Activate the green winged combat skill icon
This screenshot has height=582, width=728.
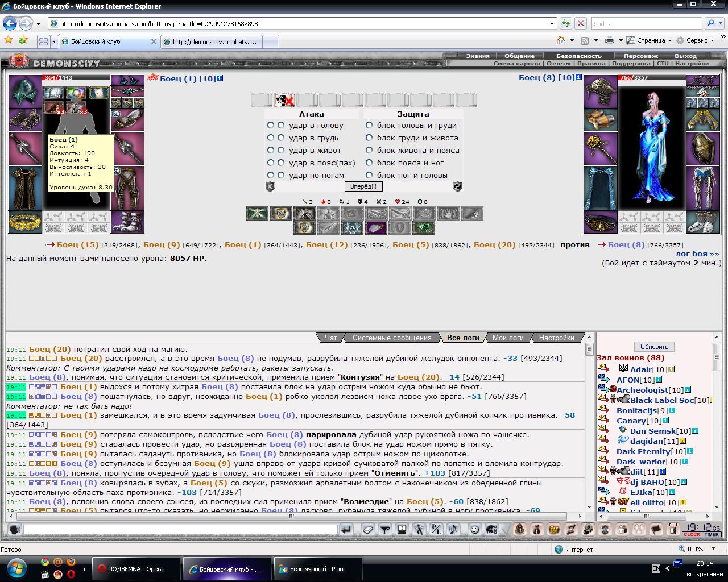(257, 213)
